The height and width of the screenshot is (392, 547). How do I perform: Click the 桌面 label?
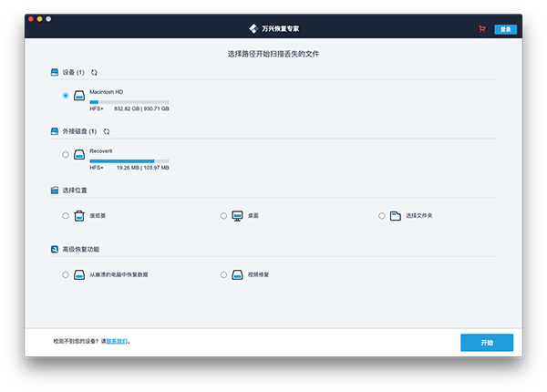pos(253,215)
